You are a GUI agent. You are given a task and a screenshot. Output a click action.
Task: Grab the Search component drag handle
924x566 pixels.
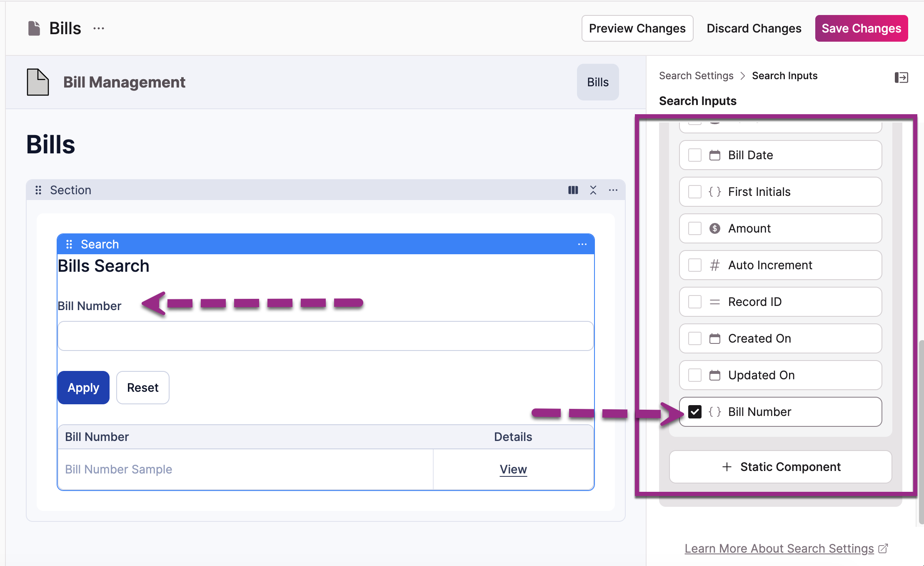pos(69,244)
